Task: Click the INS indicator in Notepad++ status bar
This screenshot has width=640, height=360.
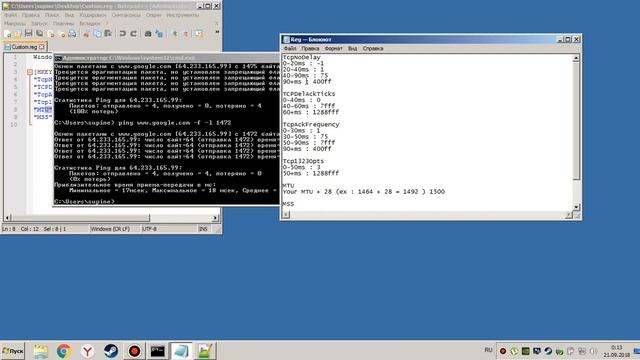Action: [x=203, y=229]
